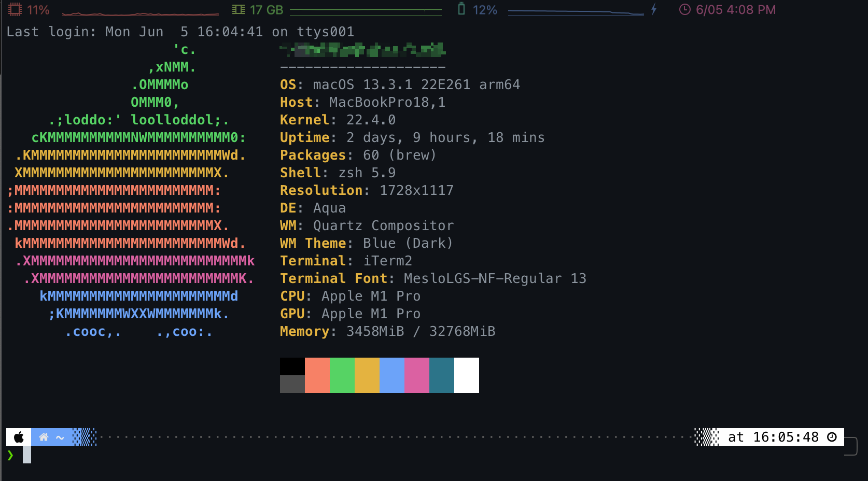Click the battery level graph line
Image resolution: width=868 pixels, height=481 pixels.
(576, 11)
